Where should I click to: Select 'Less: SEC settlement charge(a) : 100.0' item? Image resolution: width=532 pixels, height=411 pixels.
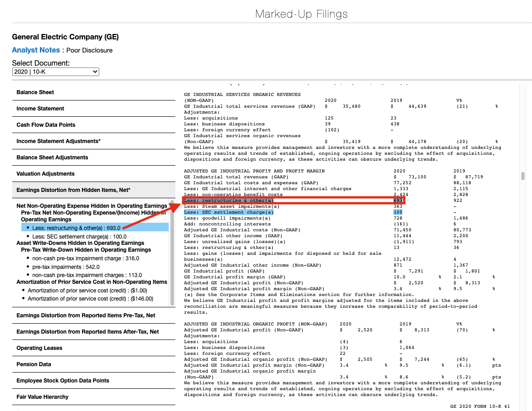pos(79,236)
